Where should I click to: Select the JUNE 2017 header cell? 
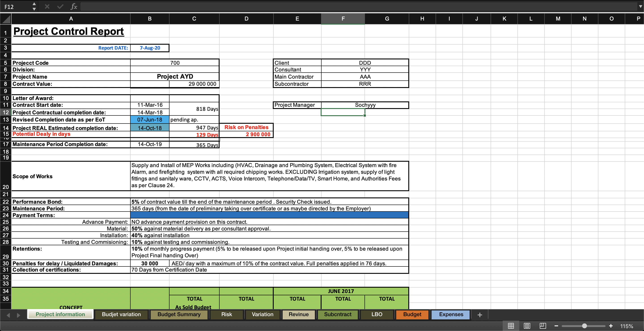click(x=341, y=291)
